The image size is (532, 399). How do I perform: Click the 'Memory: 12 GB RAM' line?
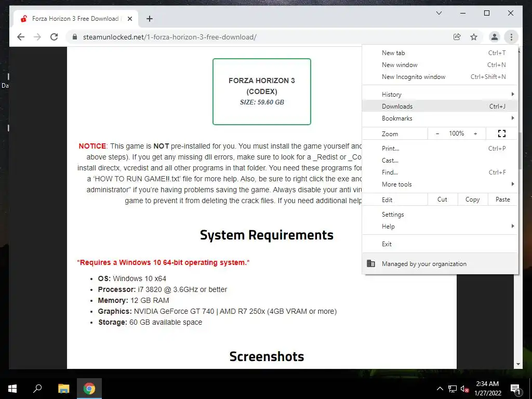click(134, 300)
